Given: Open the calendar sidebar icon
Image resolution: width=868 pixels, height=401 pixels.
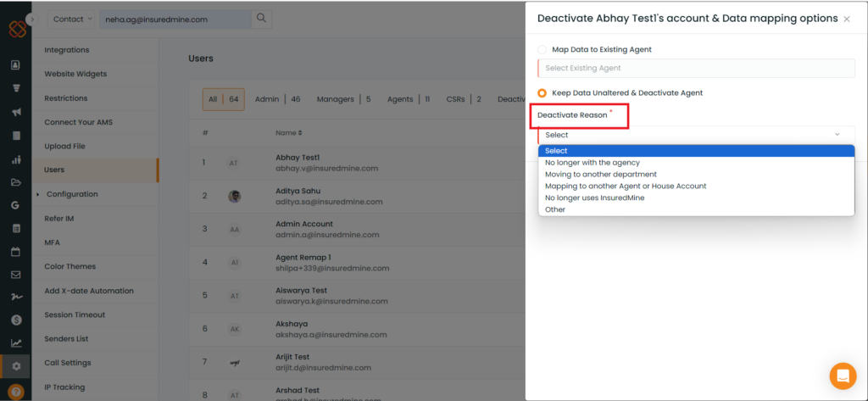Looking at the screenshot, I should coord(16,252).
